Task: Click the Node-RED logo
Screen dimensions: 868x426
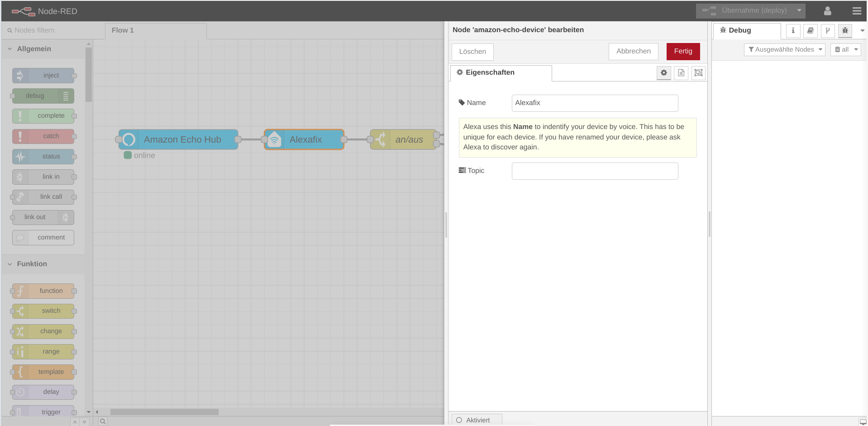Action: [x=44, y=11]
